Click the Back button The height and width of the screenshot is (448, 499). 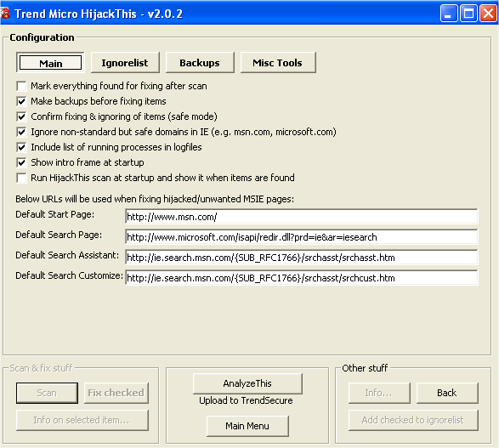pyautogui.click(x=447, y=393)
